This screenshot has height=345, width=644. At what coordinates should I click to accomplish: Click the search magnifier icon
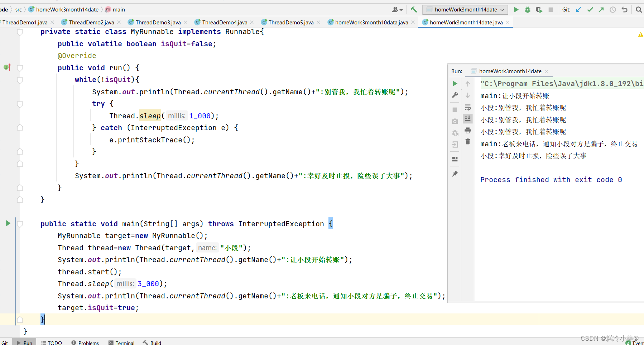tap(639, 10)
